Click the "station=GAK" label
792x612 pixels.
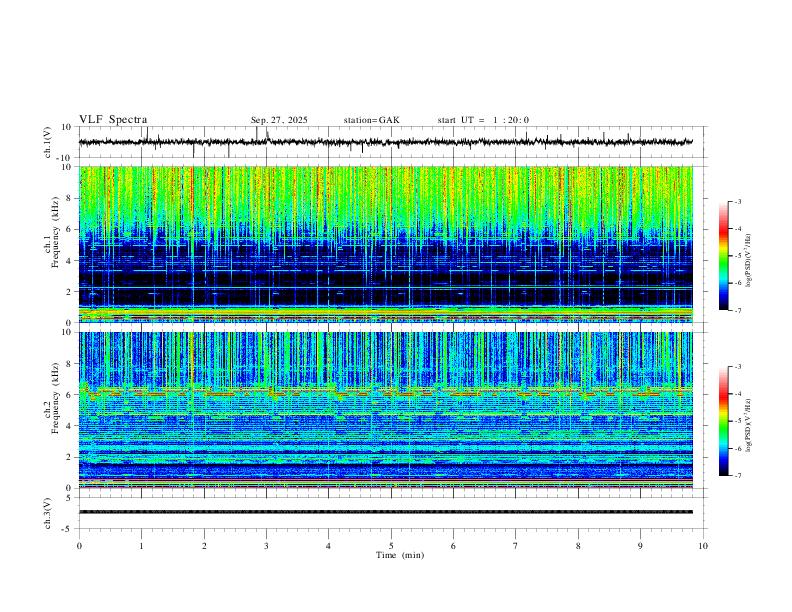coord(371,120)
